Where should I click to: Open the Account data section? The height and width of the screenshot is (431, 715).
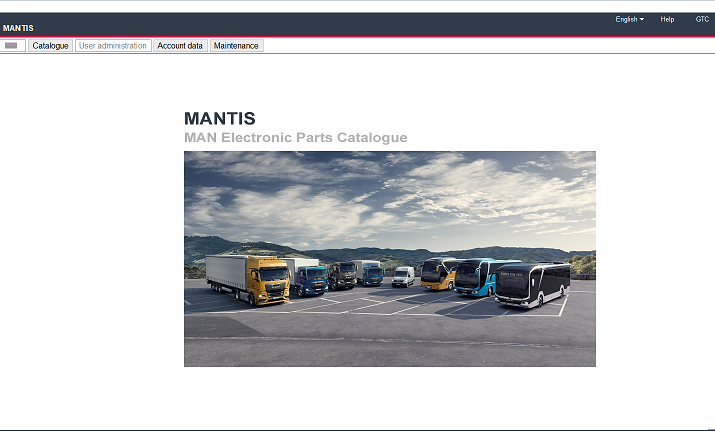pos(180,46)
